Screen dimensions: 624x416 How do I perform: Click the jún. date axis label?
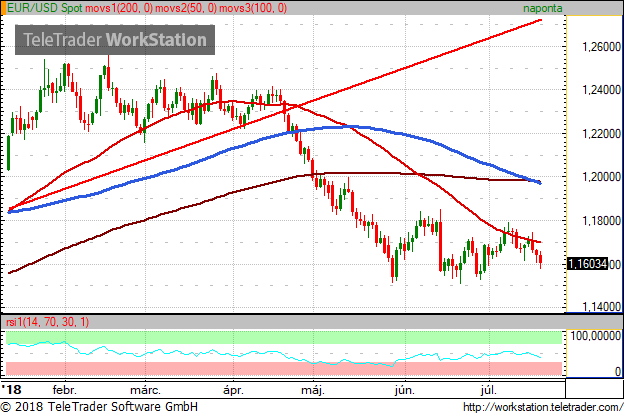click(405, 390)
